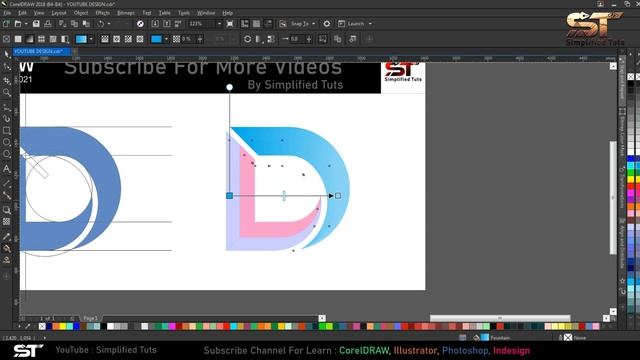The image size is (640, 360).
Task: Click the Full-screen preview icon
Action: (x=230, y=24)
